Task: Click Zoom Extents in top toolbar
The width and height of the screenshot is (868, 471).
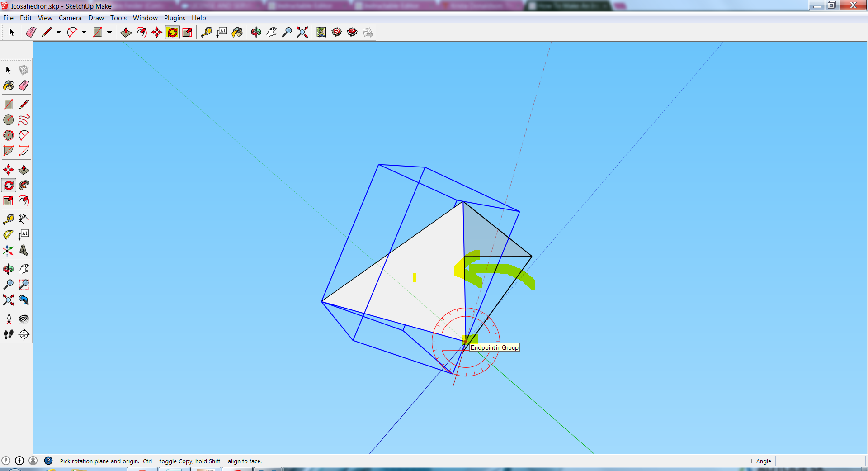Action: pyautogui.click(x=302, y=32)
